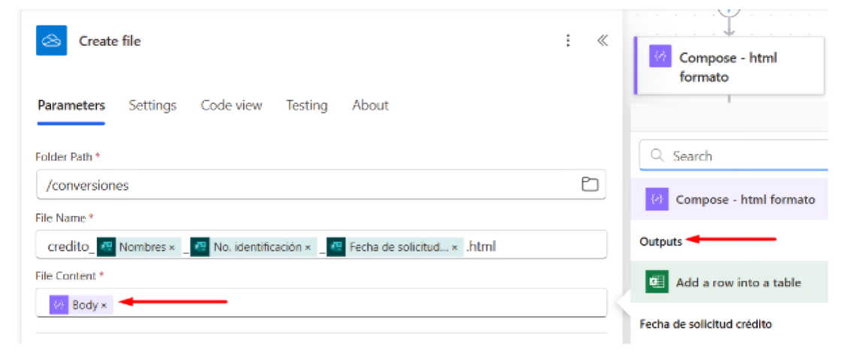Click the OneDrive Create file icon
Viewport: 868px width, 364px height.
52,41
